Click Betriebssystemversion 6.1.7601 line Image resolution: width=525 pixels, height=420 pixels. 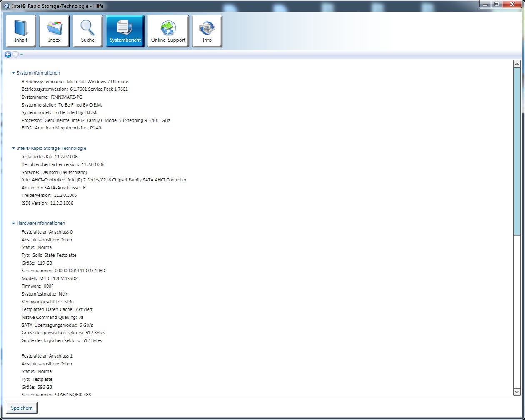click(x=75, y=89)
